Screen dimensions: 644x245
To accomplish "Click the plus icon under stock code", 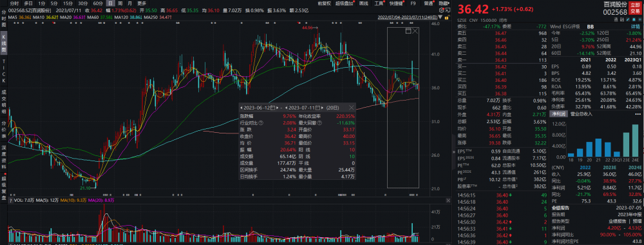I will tap(640, 20).
